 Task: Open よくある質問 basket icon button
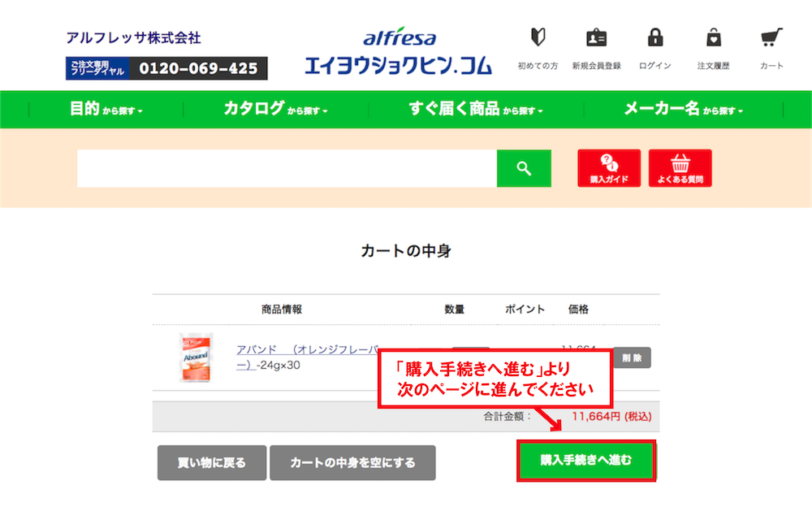tap(680, 168)
